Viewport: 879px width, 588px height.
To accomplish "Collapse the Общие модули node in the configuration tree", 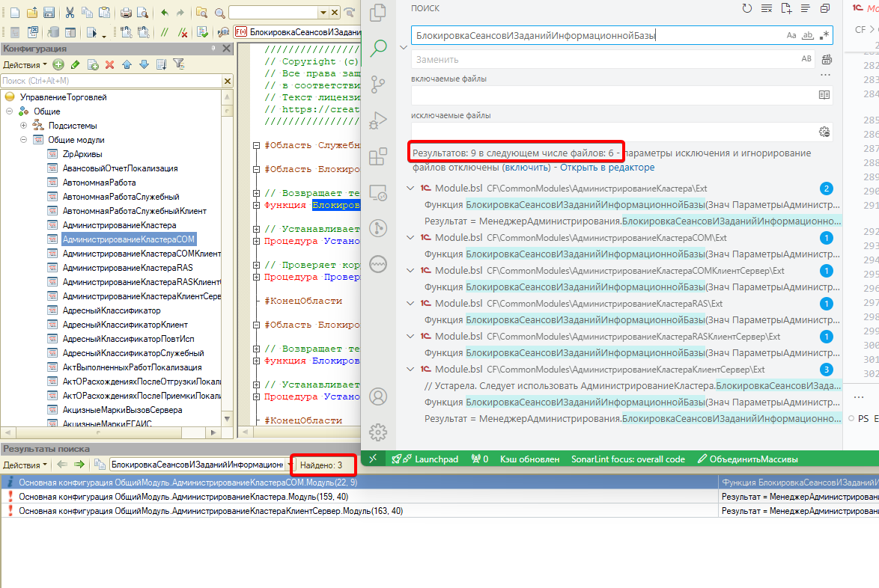I will coord(23,139).
